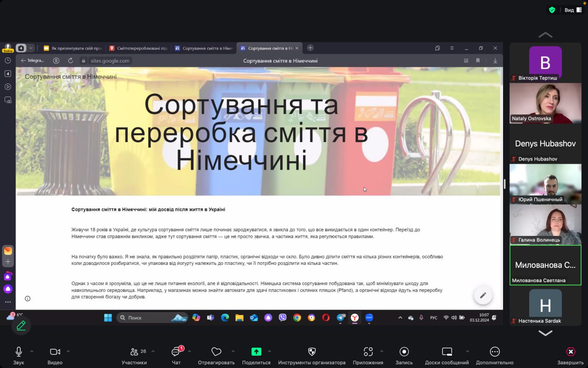Open the Participants list

tap(135, 352)
